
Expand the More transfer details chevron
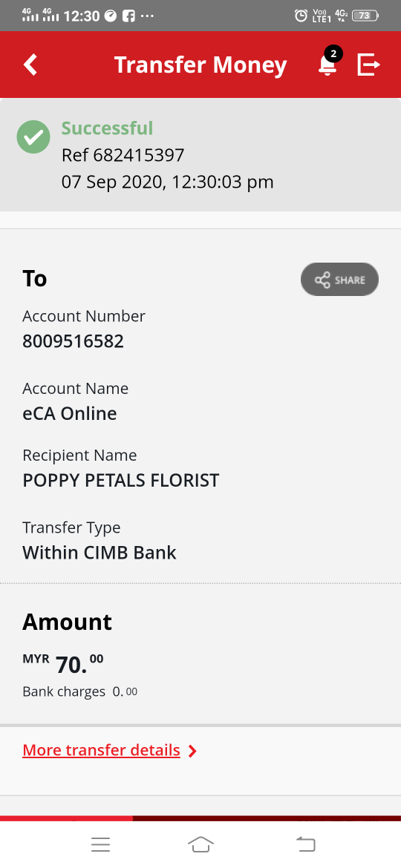(192, 752)
